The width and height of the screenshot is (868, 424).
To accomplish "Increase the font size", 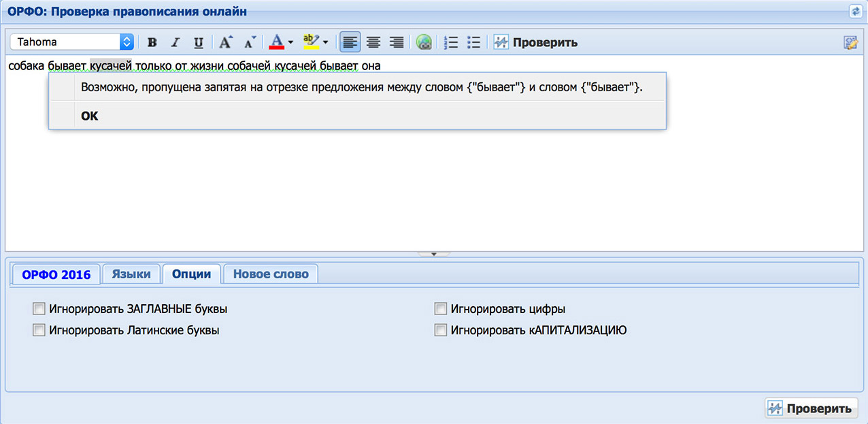I will [x=226, y=42].
